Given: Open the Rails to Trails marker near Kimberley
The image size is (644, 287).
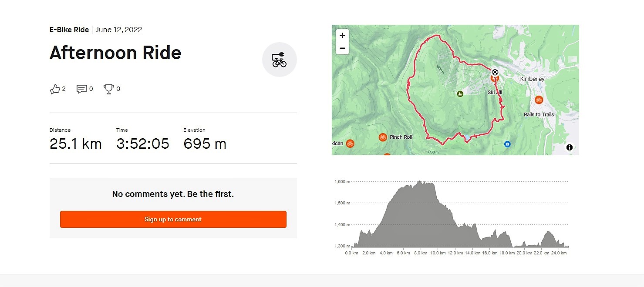Looking at the screenshot, I should click(539, 100).
